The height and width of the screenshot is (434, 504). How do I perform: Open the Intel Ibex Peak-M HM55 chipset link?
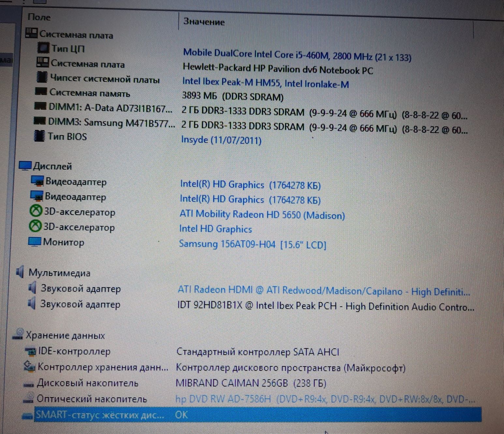(266, 83)
